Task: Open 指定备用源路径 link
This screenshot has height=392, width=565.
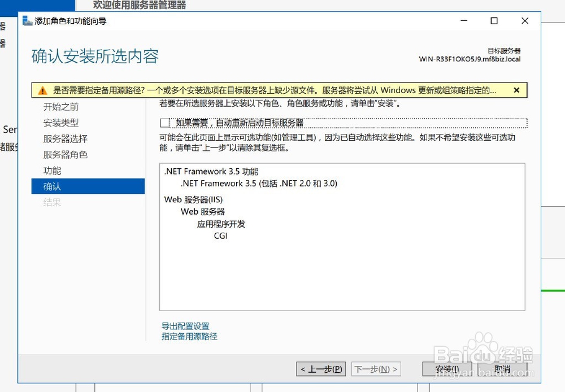Action: [x=188, y=336]
